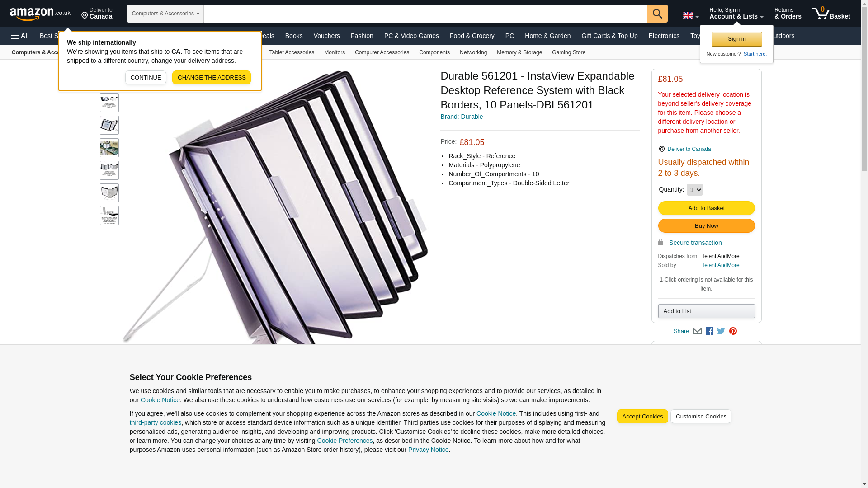This screenshot has width=868, height=488.
Task: Click CHANGE THE ADDRESS in popup
Action: pos(212,77)
